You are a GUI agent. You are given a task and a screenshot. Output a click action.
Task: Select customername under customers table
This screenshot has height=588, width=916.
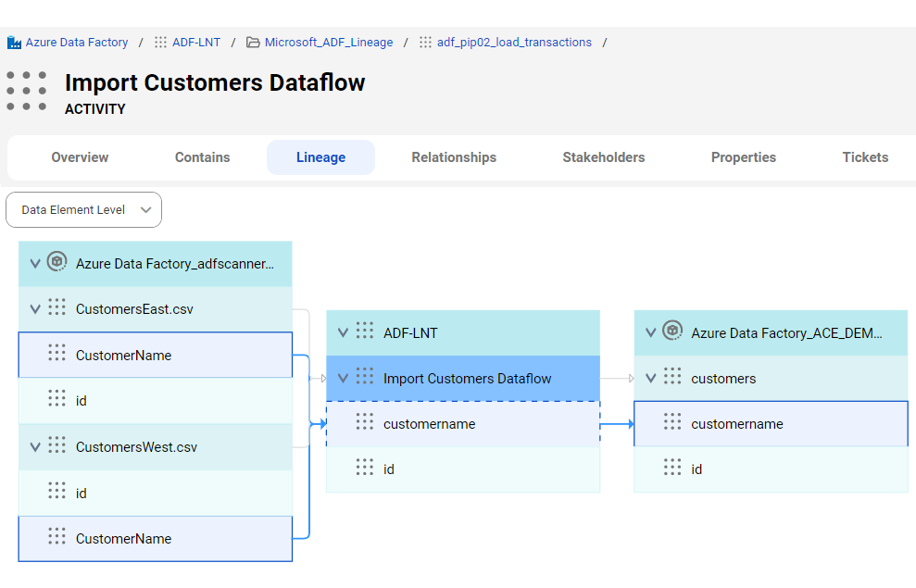(772, 424)
